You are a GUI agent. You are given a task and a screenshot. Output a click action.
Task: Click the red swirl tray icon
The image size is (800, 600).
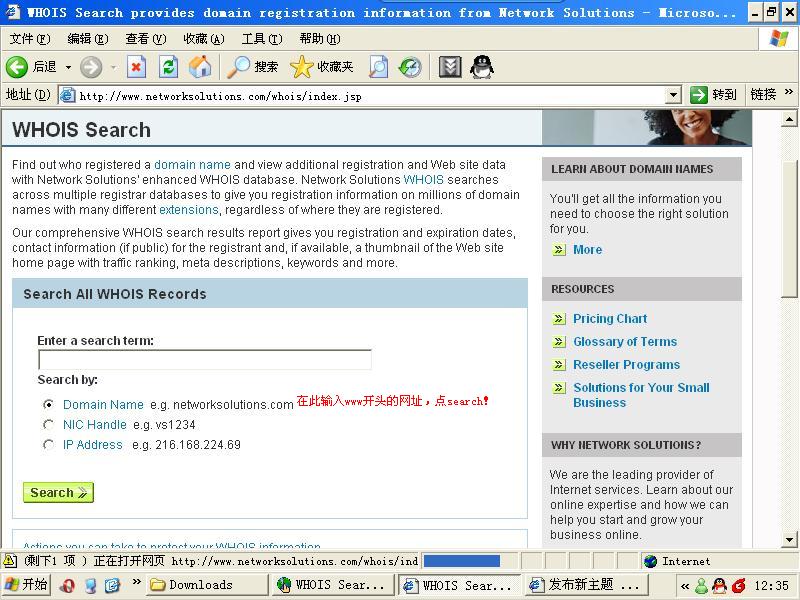(738, 586)
